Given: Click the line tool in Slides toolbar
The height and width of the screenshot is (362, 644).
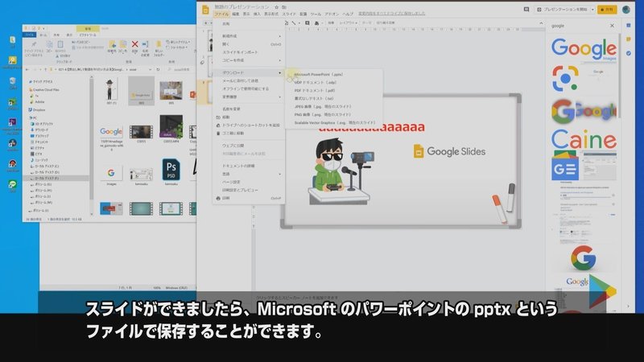Looking at the screenshot, I should (x=293, y=23).
